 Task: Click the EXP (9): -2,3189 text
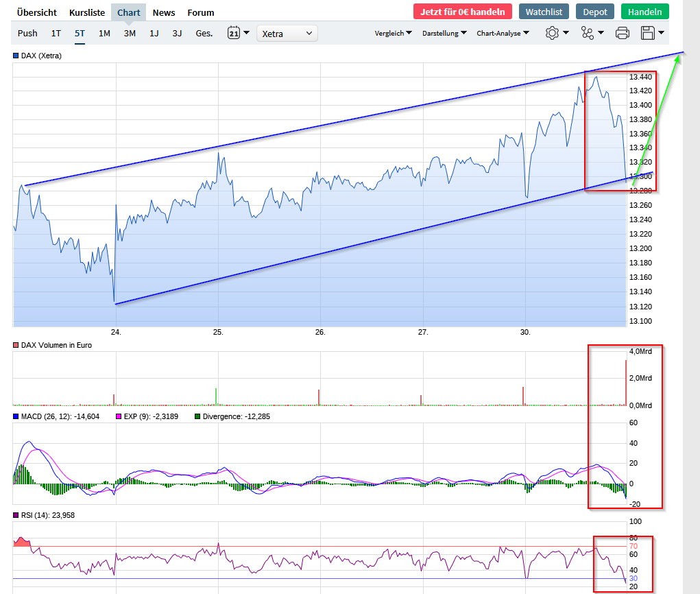pos(151,417)
